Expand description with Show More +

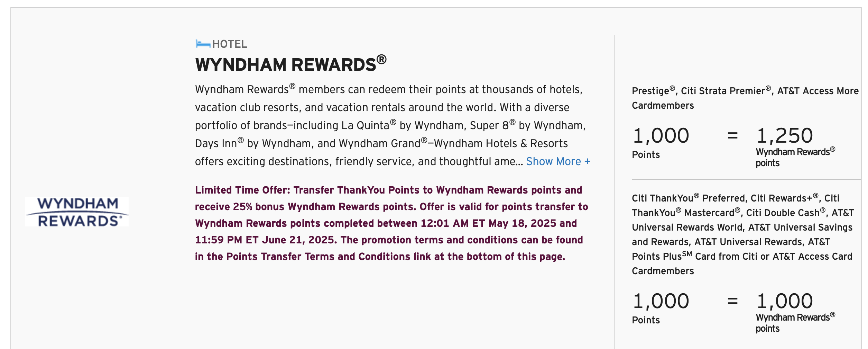click(558, 161)
